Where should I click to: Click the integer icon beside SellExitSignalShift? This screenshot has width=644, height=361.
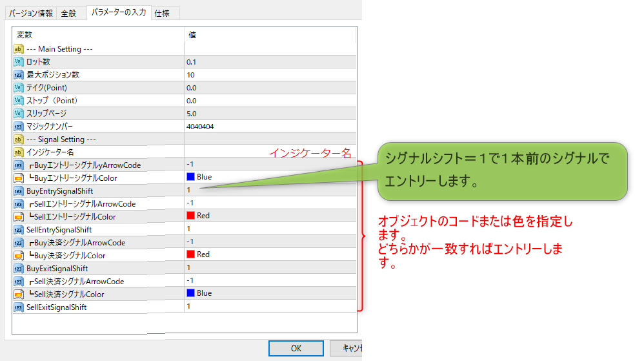(x=18, y=307)
